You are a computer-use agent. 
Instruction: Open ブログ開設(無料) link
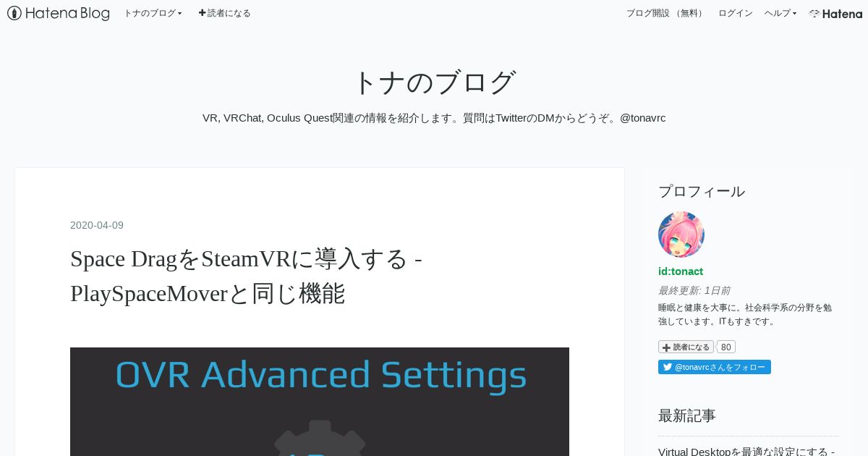(x=665, y=13)
